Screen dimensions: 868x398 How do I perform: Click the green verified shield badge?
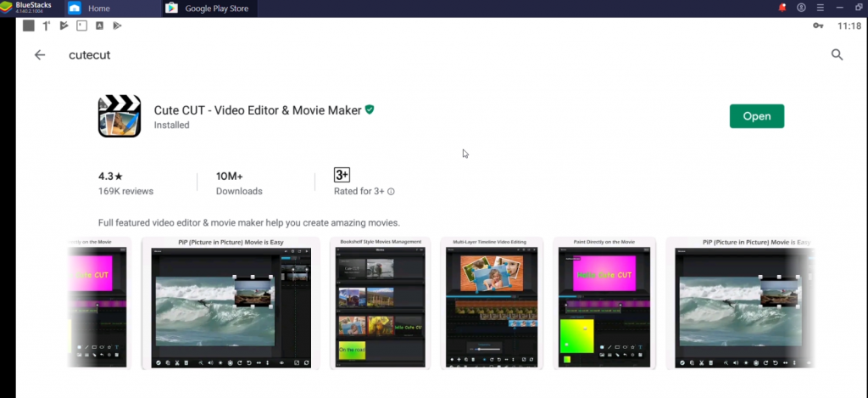pos(370,109)
